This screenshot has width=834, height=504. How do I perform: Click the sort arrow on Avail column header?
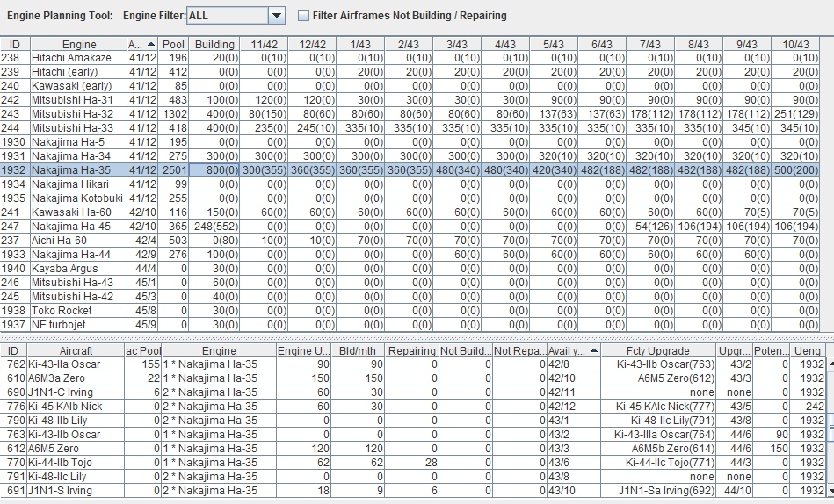point(594,351)
